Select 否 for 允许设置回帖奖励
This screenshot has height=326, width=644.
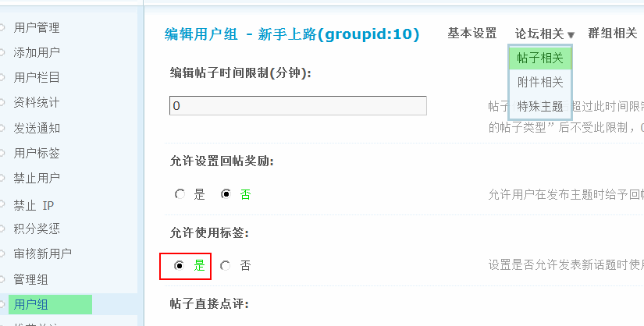coord(226,194)
